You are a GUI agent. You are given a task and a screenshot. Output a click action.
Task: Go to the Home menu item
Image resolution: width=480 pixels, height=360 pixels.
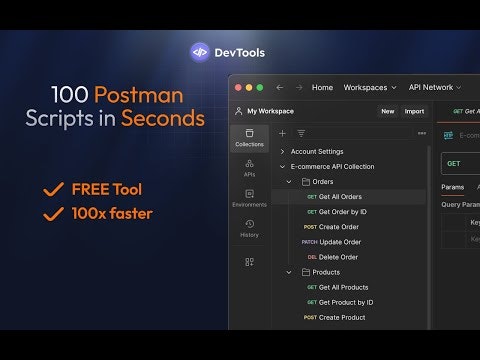322,87
